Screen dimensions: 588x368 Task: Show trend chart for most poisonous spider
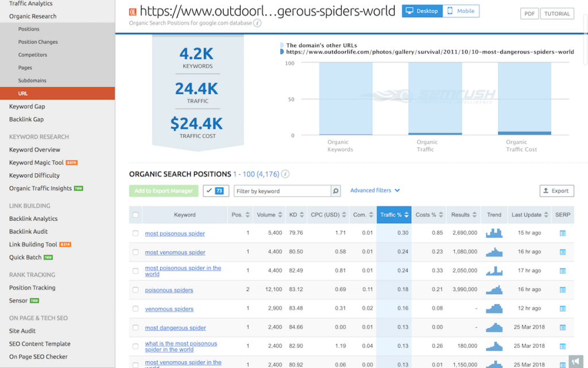494,233
